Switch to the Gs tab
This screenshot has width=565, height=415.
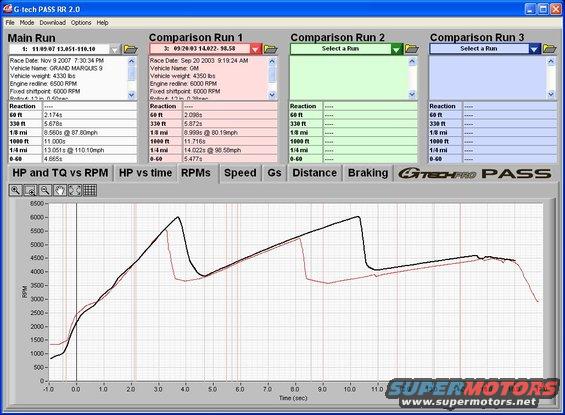pos(274,173)
